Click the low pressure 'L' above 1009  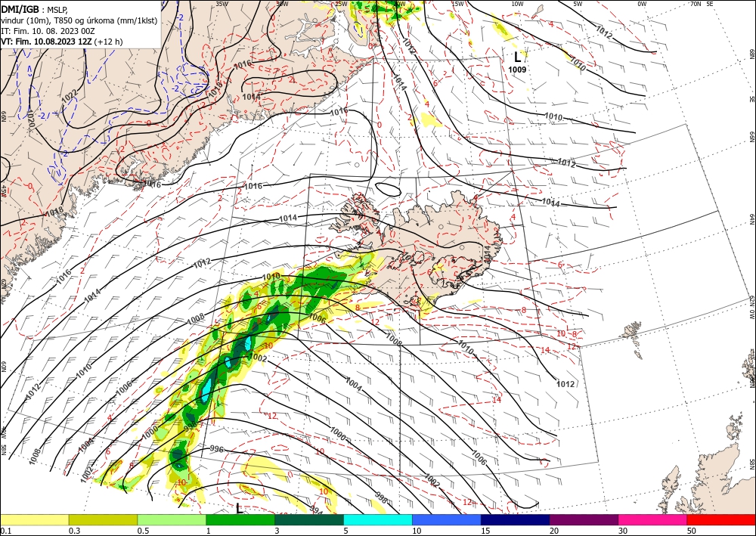pos(517,57)
